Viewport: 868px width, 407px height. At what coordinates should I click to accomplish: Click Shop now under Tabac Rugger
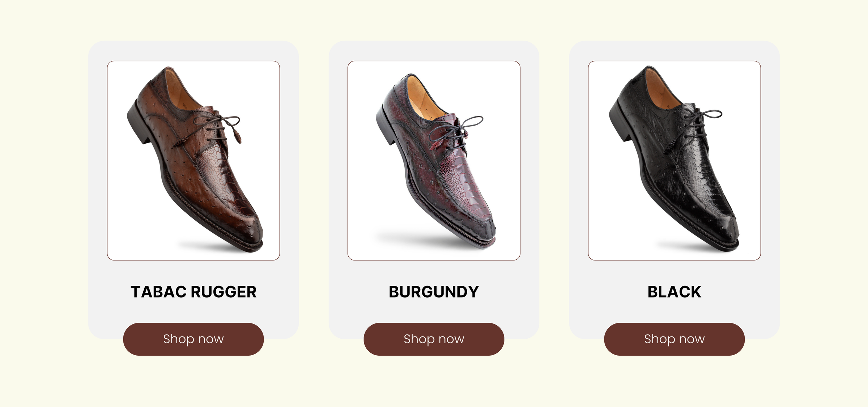[193, 339]
